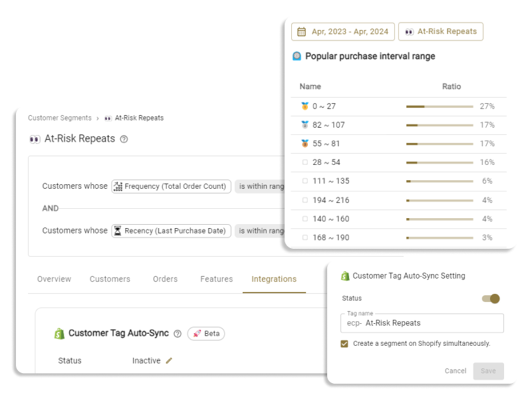Viewport: 532px width, 399px height.
Task: Open the At-Risk Repeats segment selector
Action: pyautogui.click(x=440, y=31)
